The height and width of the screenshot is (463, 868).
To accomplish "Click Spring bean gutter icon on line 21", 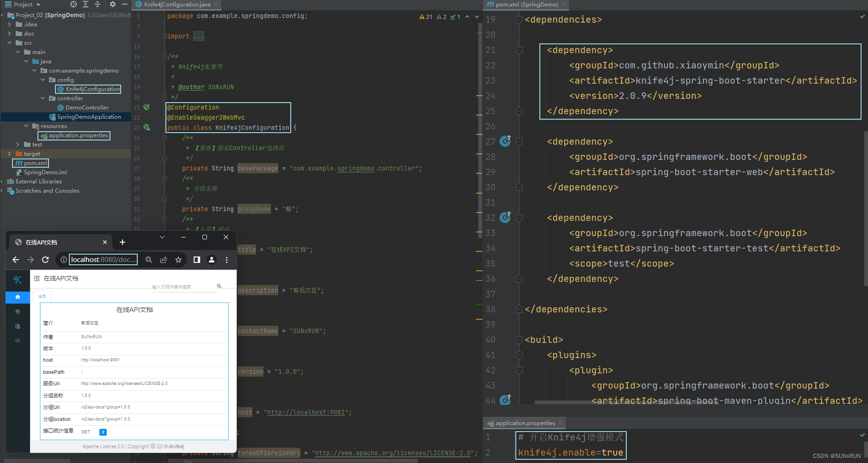I will pyautogui.click(x=147, y=107).
